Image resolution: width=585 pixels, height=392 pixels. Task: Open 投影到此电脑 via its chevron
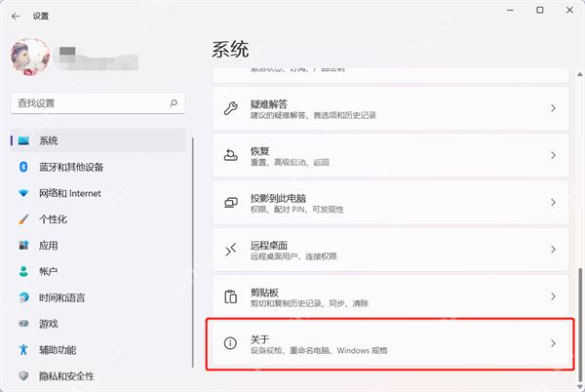(x=553, y=202)
